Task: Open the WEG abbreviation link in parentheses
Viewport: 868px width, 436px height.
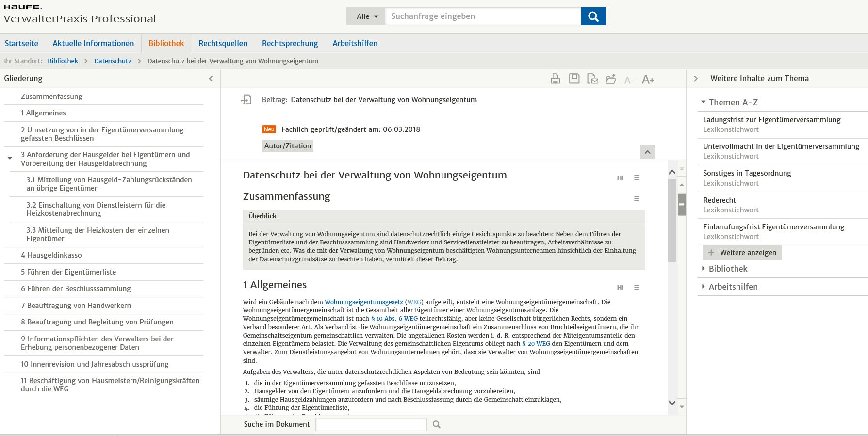Action: [414, 302]
